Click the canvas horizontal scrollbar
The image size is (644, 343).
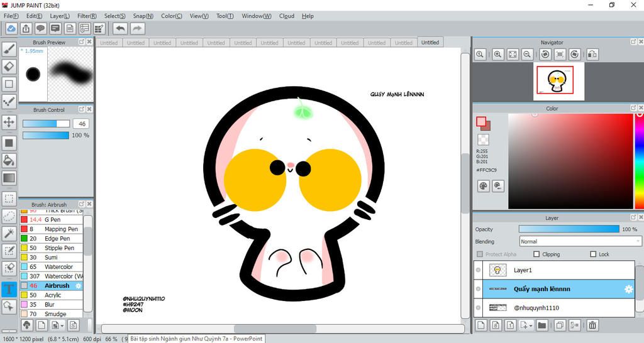[275, 329]
